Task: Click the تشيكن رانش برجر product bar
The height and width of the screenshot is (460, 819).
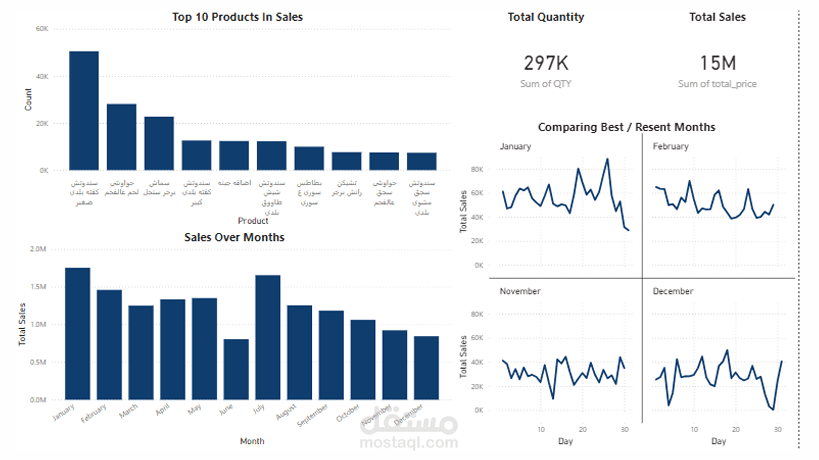Action: pos(346,161)
